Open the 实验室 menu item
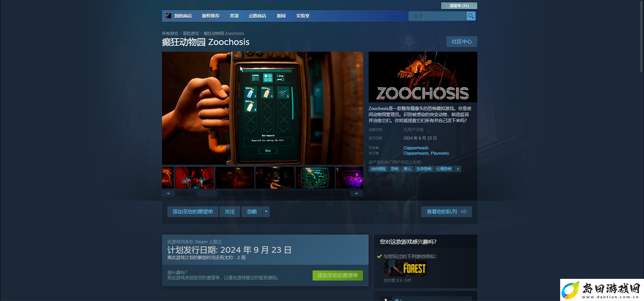Screen dimensions: 644x301 [x=303, y=16]
